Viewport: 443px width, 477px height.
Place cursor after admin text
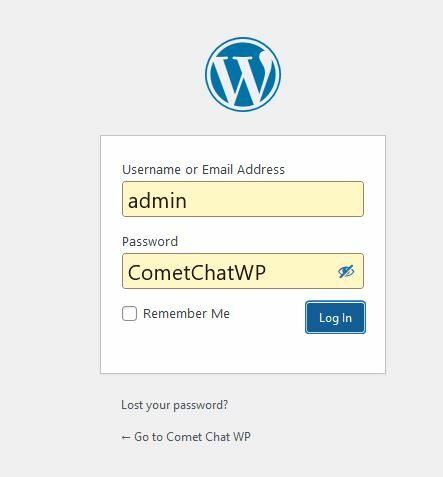[x=187, y=201]
